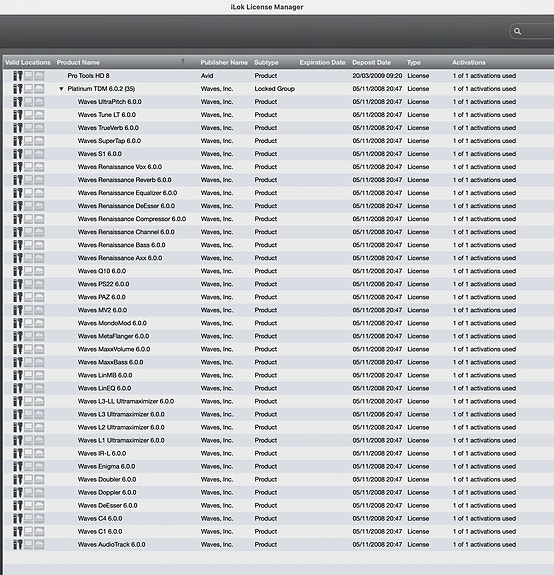The image size is (554, 575).
Task: Click into the search input field
Action: 537,32
